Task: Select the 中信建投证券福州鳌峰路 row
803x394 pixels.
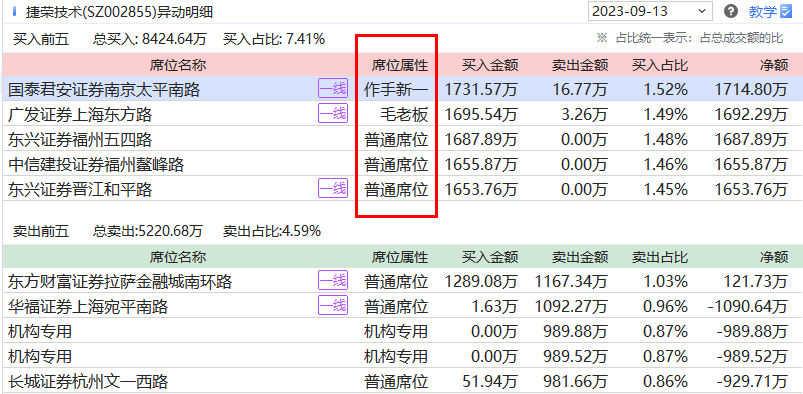Action: (x=402, y=164)
